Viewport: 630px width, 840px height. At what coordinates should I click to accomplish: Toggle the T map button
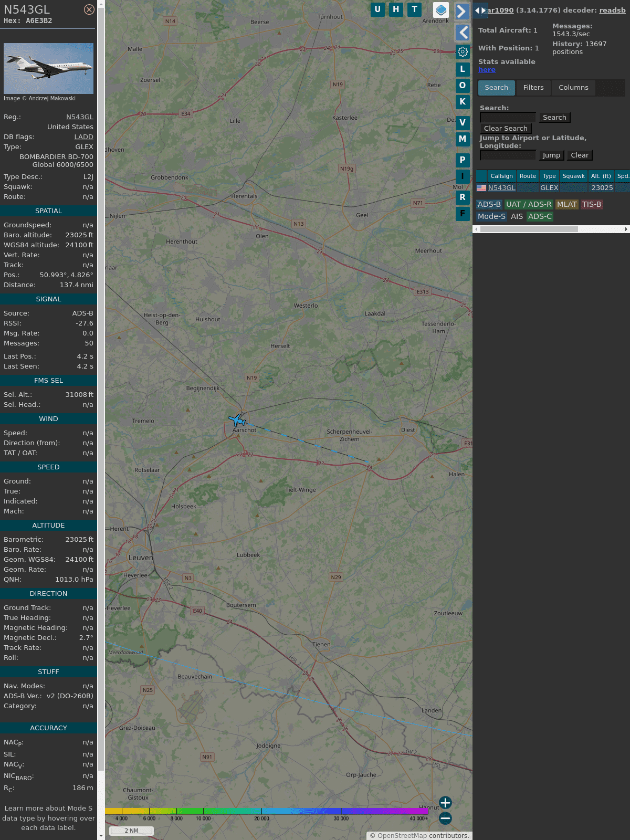pyautogui.click(x=415, y=9)
